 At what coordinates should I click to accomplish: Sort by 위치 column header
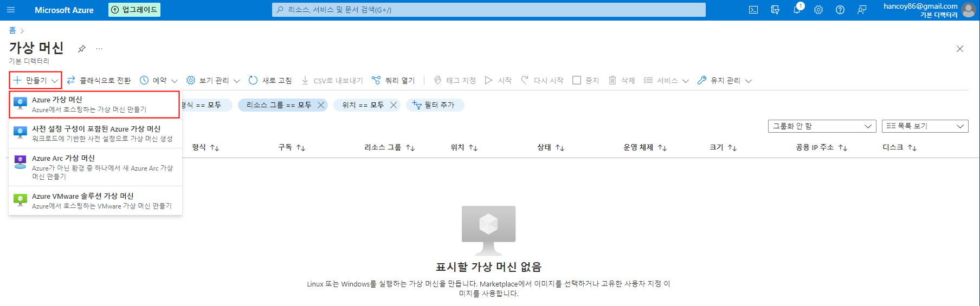coord(464,147)
